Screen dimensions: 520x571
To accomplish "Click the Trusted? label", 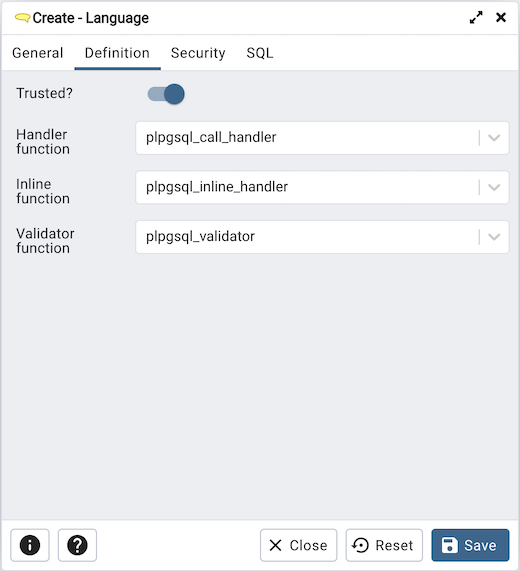I will (44, 94).
